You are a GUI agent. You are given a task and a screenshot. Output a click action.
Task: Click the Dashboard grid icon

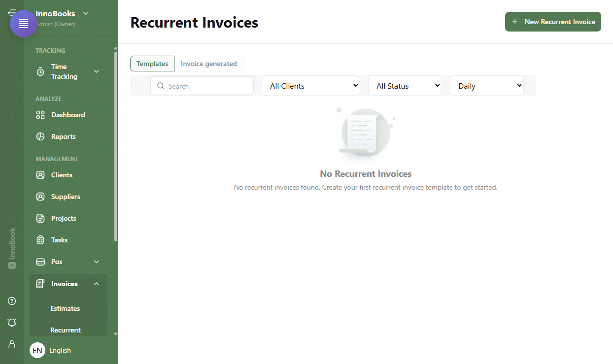[x=40, y=115]
